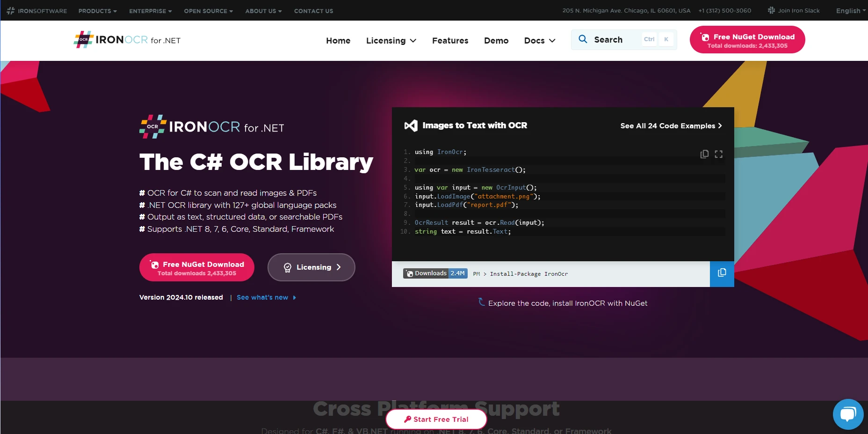Expand code example to fullscreen
The image size is (868, 434).
(x=719, y=154)
